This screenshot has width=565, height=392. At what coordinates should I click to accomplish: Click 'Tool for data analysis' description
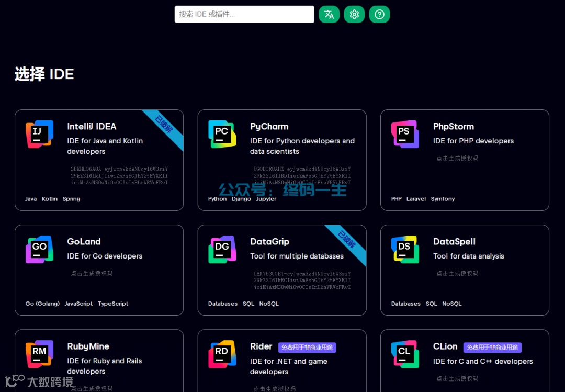(468, 256)
